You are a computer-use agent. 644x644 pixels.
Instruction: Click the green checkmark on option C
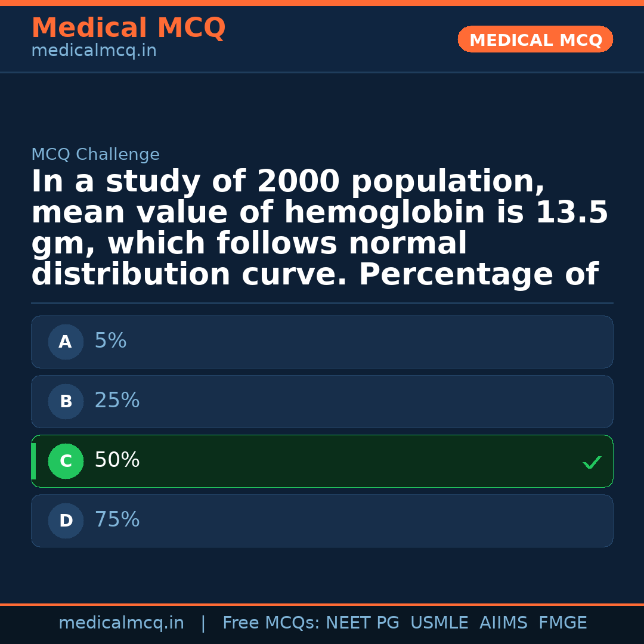[x=592, y=462]
